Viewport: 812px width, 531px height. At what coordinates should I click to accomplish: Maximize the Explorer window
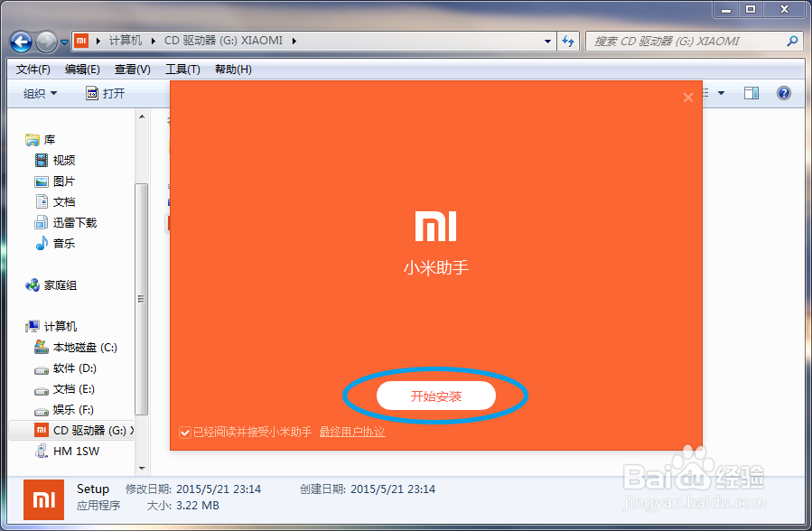point(751,9)
